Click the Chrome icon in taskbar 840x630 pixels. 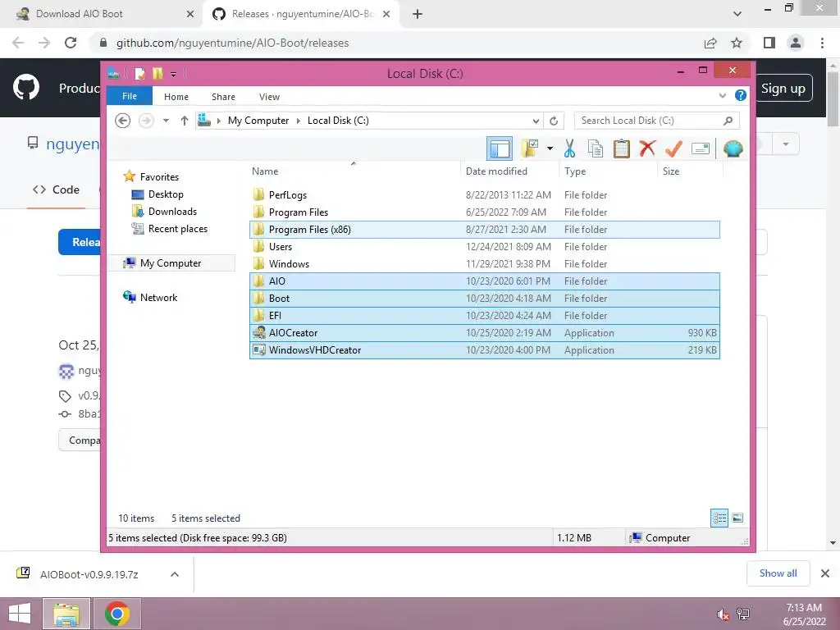click(x=117, y=614)
